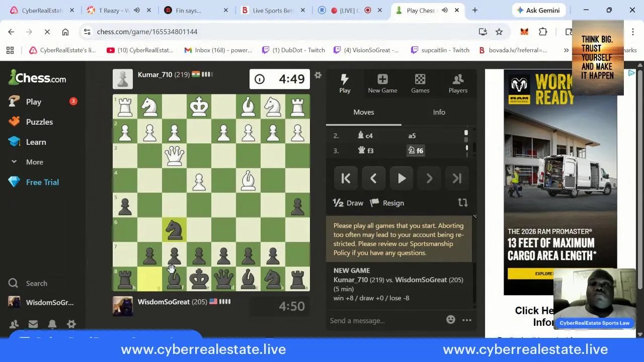The image size is (644, 362).
Task: Go to next move
Action: [429, 178]
